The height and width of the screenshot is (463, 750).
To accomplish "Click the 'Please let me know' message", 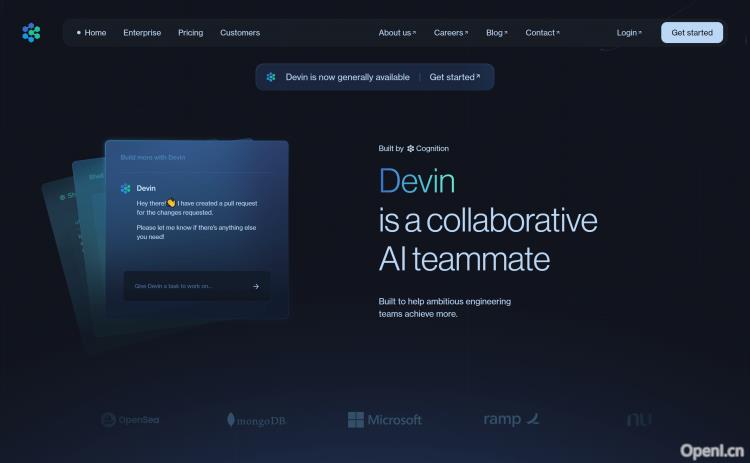I will (x=196, y=232).
